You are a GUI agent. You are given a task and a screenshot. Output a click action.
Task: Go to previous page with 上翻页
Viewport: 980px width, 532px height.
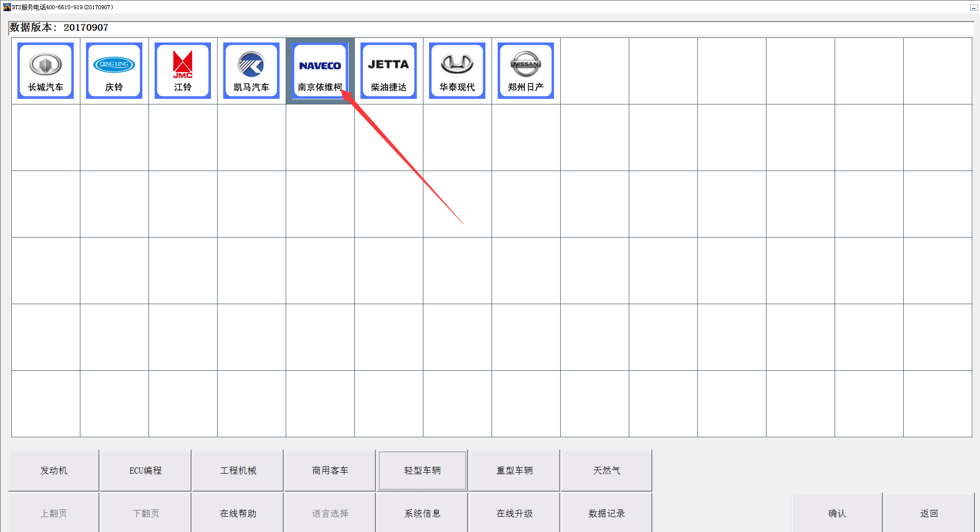click(x=54, y=513)
